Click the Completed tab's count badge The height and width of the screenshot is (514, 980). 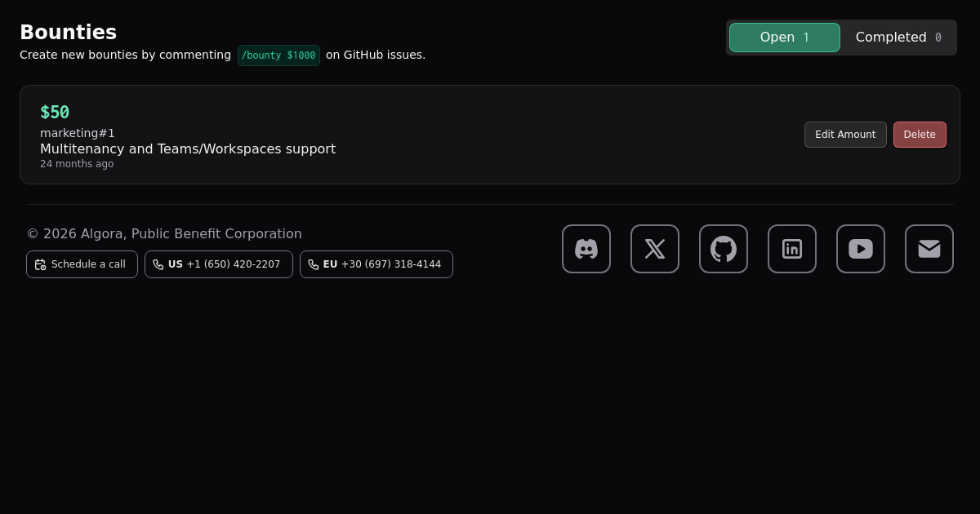pos(938,38)
